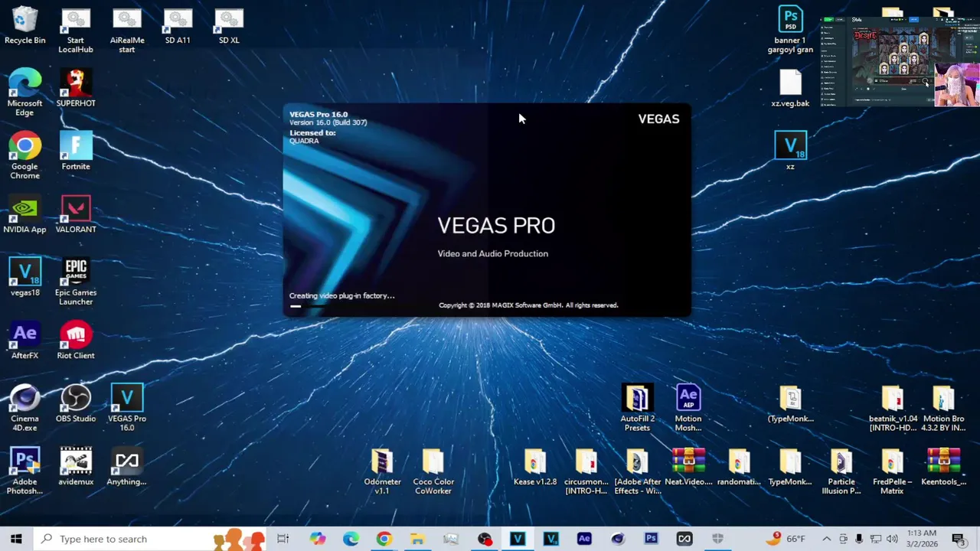
Task: Select the Odometer v1.1 folder
Action: (x=382, y=471)
